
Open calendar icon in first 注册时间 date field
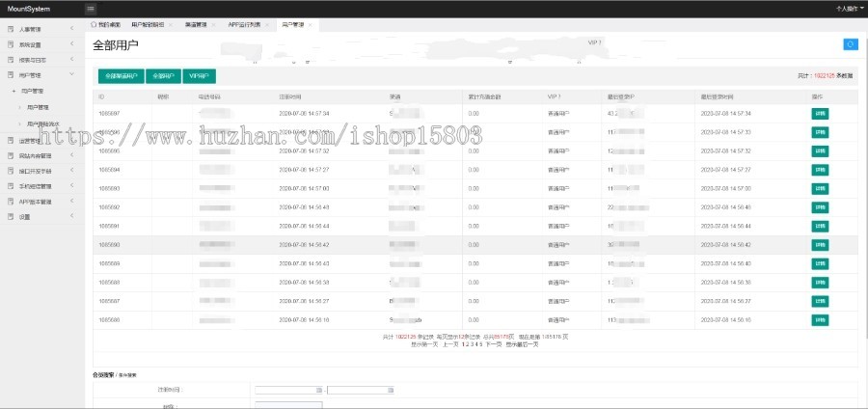(318, 390)
